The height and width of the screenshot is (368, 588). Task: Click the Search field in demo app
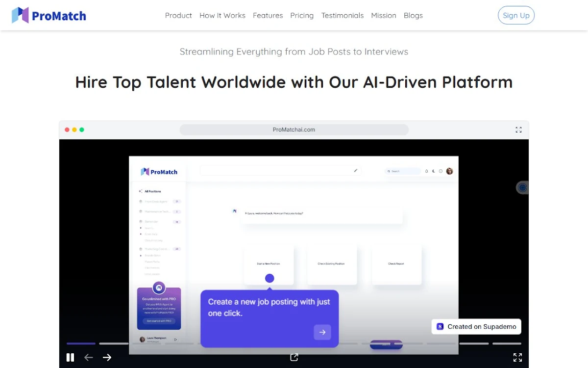403,171
